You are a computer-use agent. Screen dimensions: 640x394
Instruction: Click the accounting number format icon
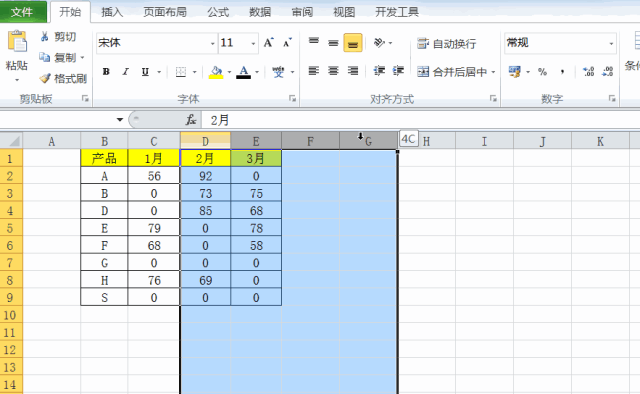point(515,72)
